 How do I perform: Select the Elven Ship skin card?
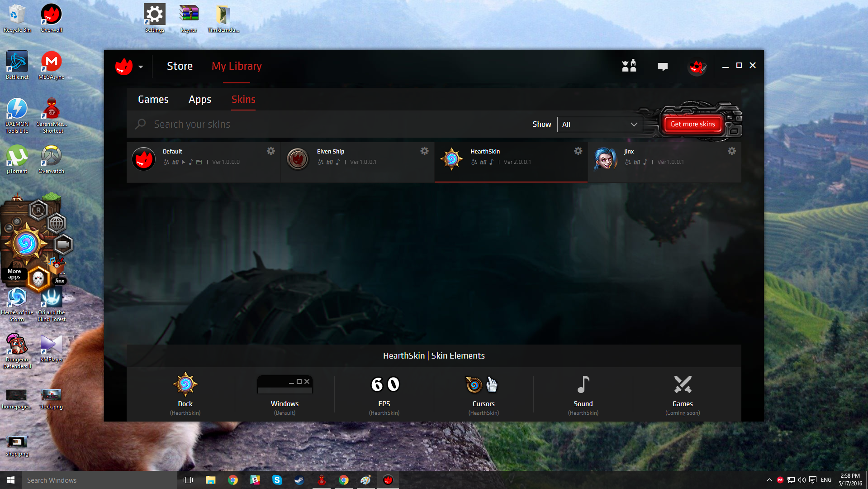pos(357,162)
